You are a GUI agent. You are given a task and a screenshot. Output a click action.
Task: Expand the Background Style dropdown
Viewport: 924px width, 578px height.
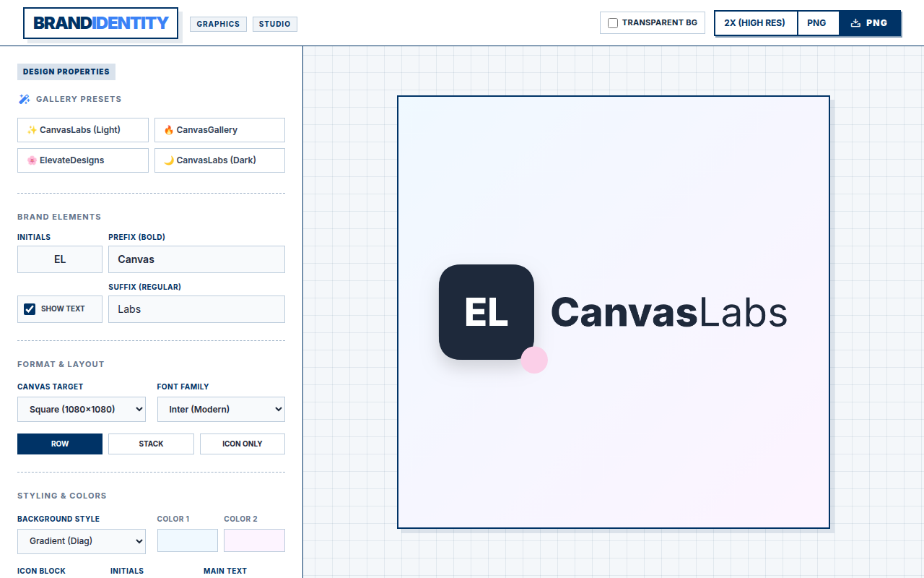(82, 541)
